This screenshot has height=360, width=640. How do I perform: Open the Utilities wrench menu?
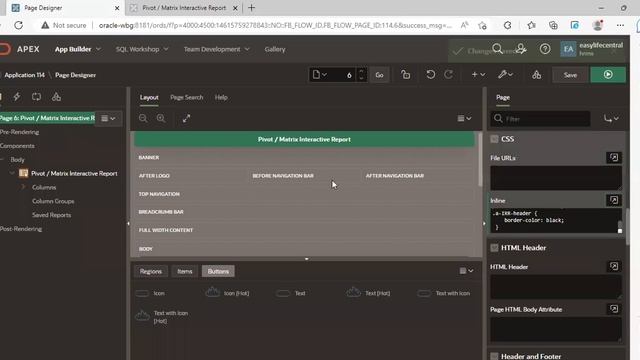click(x=505, y=75)
